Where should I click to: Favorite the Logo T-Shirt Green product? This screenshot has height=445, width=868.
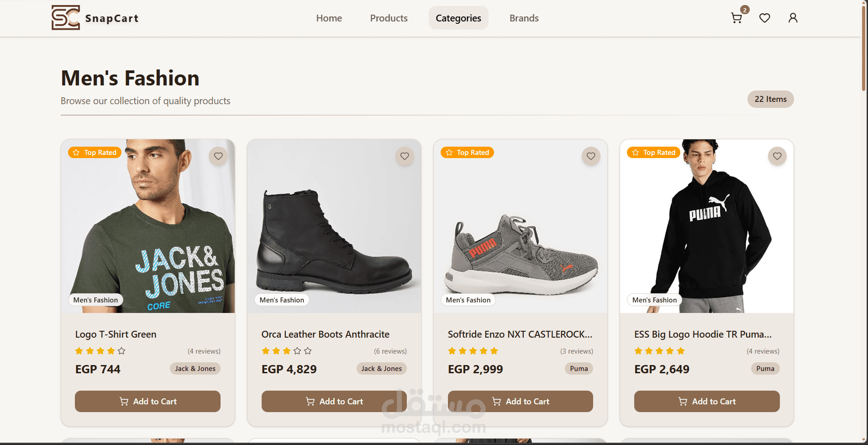coord(218,156)
